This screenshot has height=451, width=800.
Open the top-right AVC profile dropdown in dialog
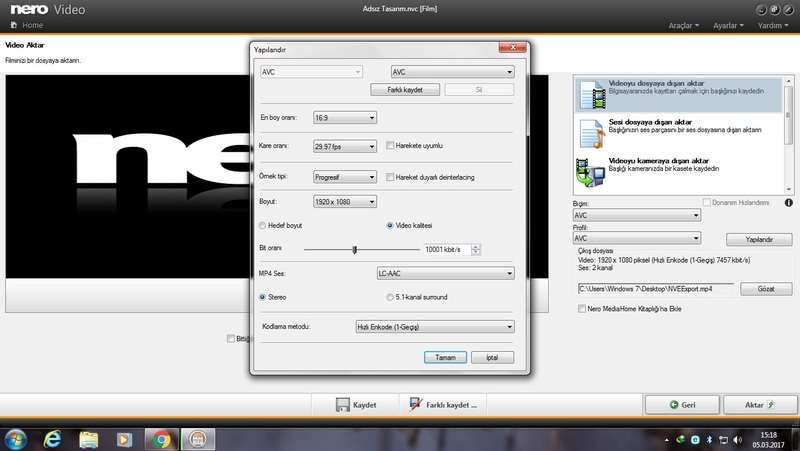point(453,72)
